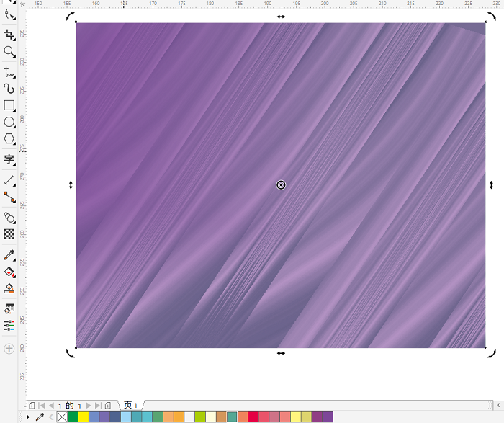Select the Polygon tool
Viewport: 504px width, 423px height.
[x=9, y=139]
